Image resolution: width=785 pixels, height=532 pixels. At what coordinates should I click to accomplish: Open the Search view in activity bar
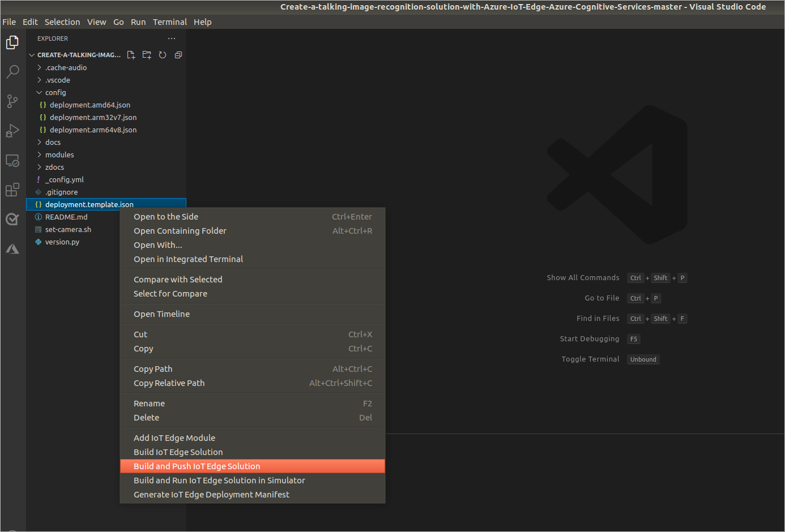tap(12, 72)
